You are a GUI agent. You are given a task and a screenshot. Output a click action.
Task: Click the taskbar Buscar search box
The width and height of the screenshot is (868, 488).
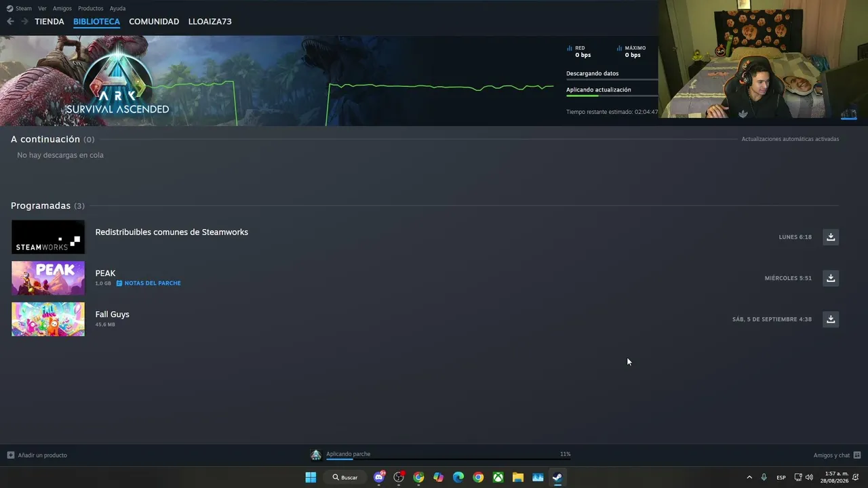coord(344,477)
